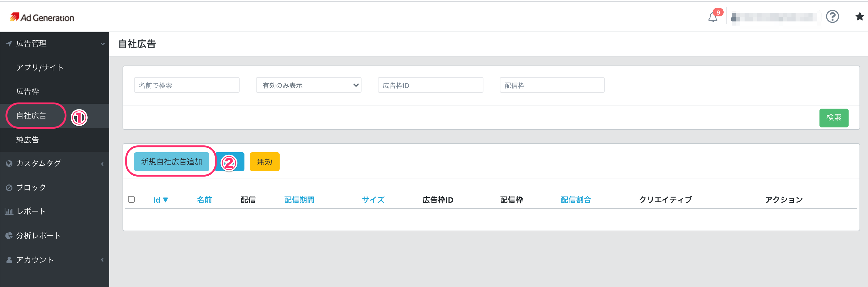Open 純広告 in the sidebar
The height and width of the screenshot is (287, 868).
(x=28, y=140)
